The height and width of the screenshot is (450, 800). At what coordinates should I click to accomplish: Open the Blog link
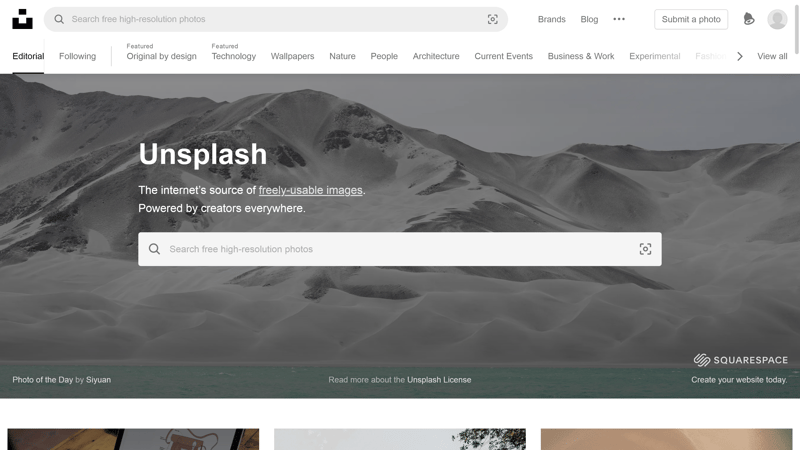pyautogui.click(x=589, y=19)
